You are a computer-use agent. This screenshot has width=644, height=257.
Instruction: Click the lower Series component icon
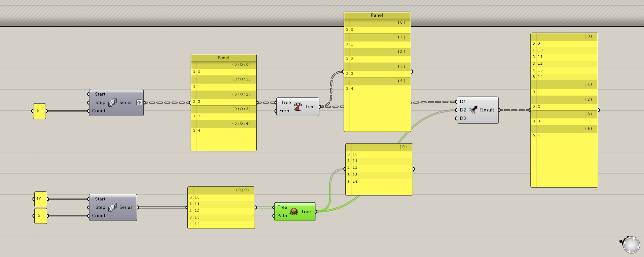[x=112, y=207]
